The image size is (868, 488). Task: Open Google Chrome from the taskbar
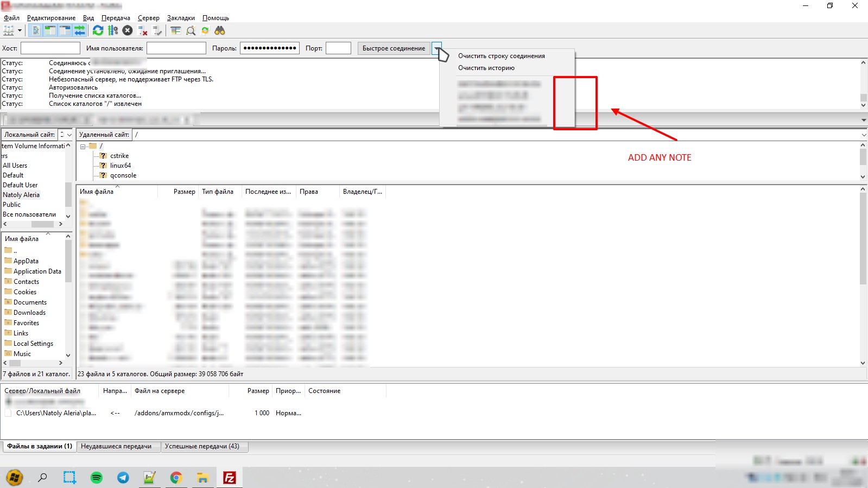point(176,478)
